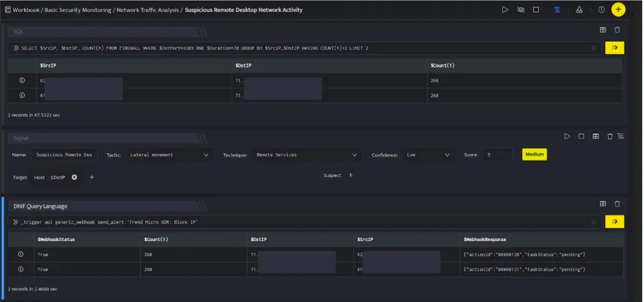The width and height of the screenshot is (644, 302).
Task: Click the $Count(1) header in webhook results
Action: tap(157, 239)
